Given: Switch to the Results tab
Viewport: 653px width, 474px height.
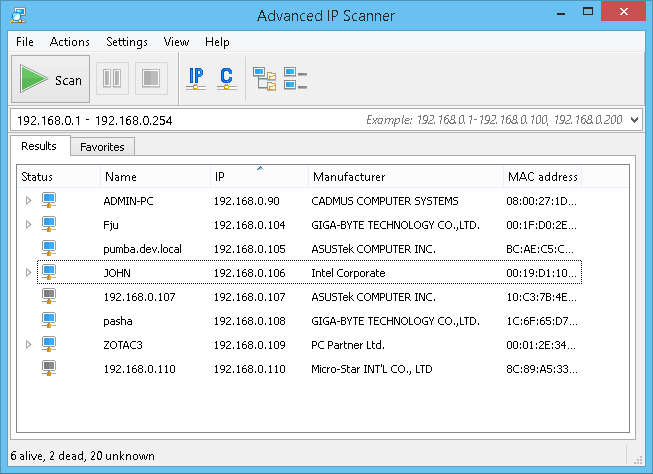Looking at the screenshot, I should point(39,146).
